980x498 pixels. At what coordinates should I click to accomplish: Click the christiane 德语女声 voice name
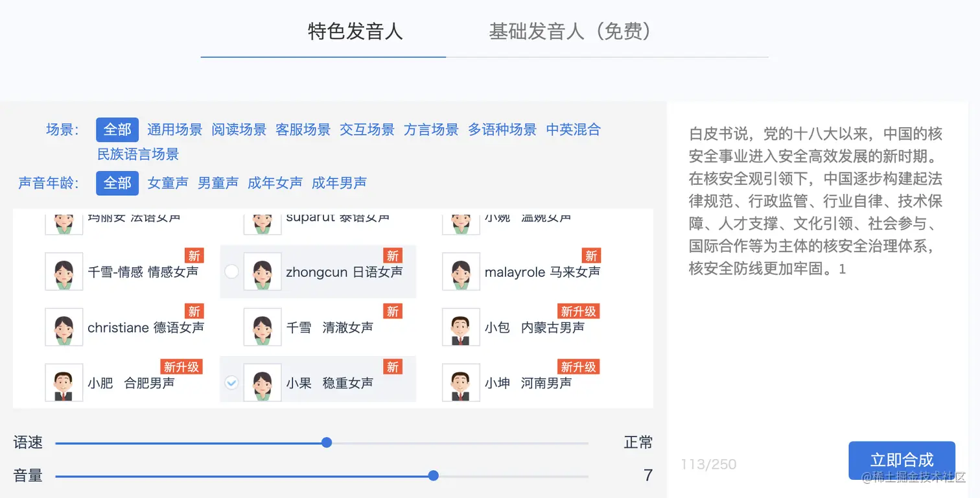pyautogui.click(x=146, y=327)
